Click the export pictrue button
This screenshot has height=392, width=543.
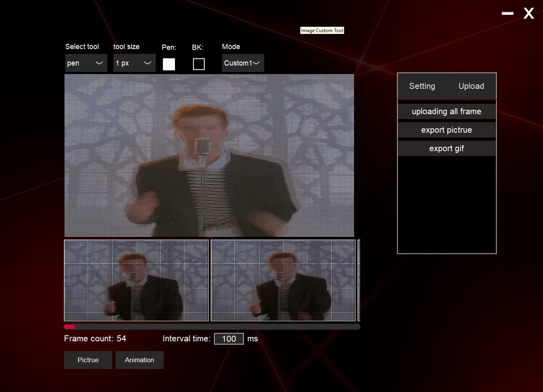pyautogui.click(x=446, y=130)
